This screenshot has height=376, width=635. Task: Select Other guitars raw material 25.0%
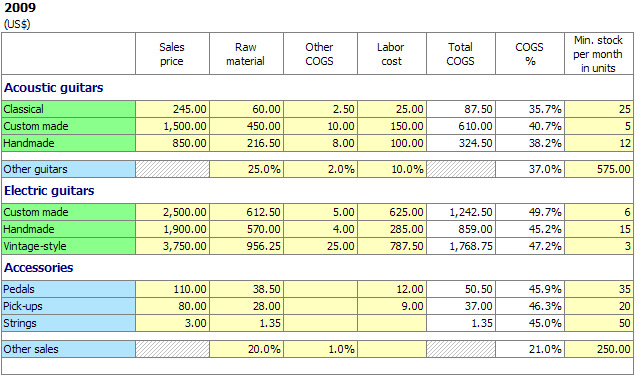tap(247, 169)
